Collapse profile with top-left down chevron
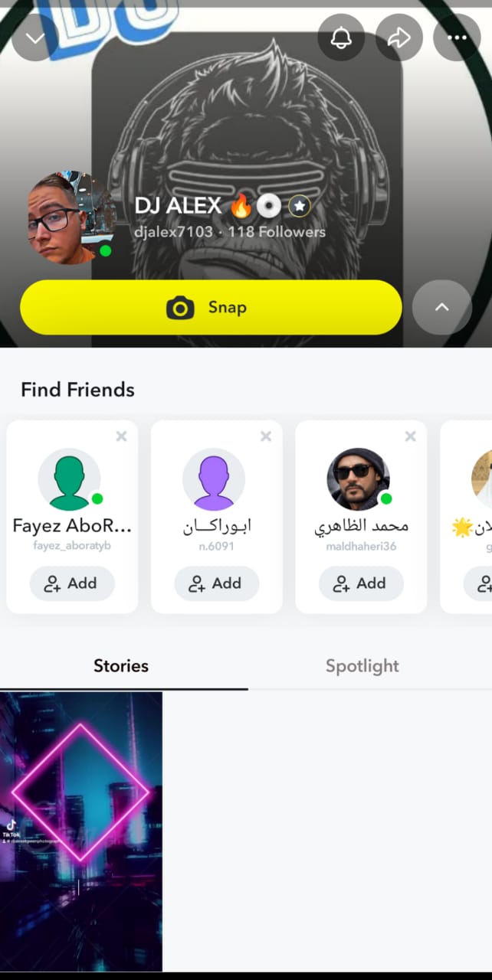 (x=35, y=37)
